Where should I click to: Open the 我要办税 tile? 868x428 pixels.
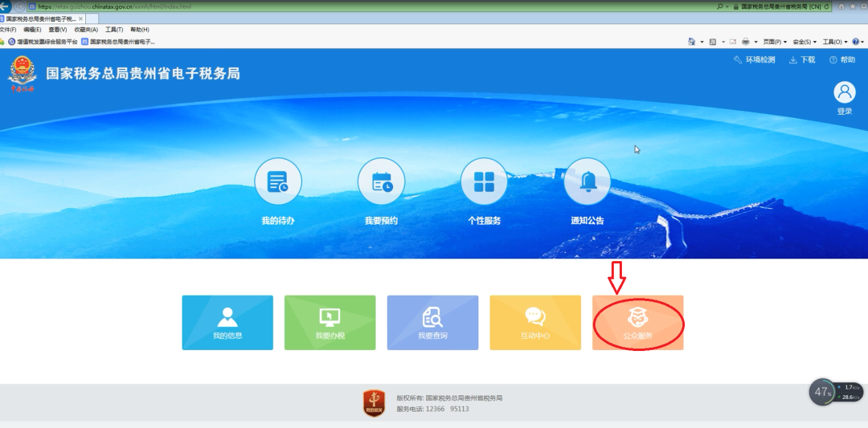pos(330,322)
